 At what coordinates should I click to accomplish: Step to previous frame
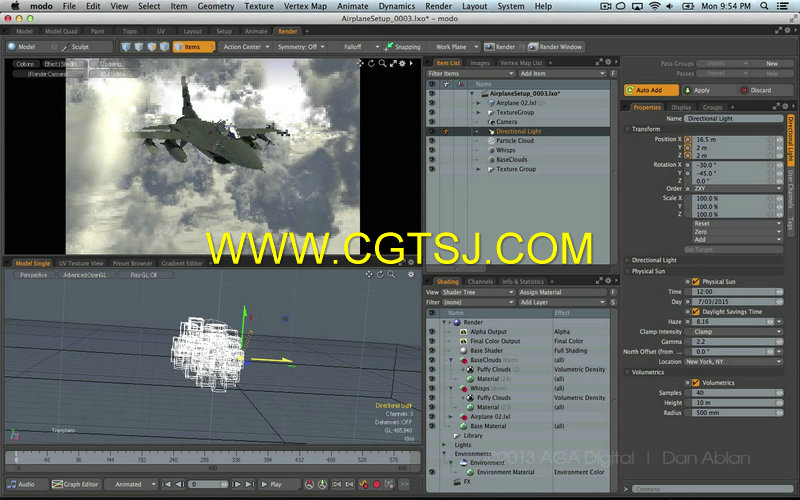[x=179, y=484]
